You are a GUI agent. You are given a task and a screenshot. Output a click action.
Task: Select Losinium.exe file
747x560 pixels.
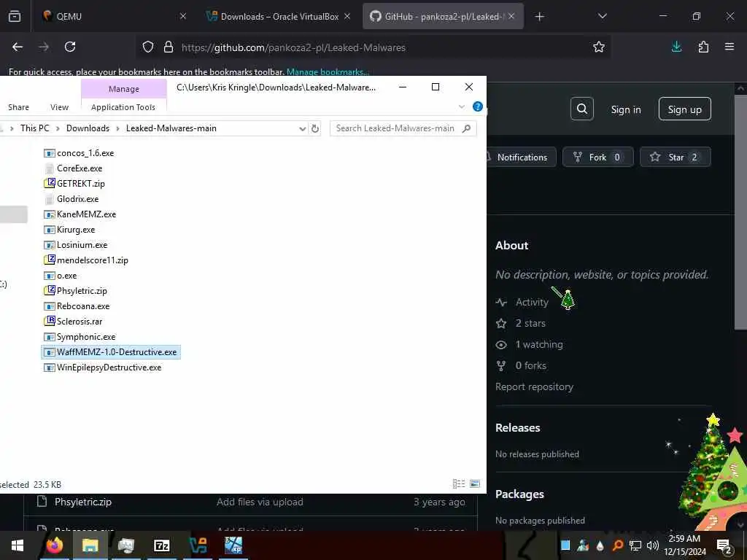(76, 245)
